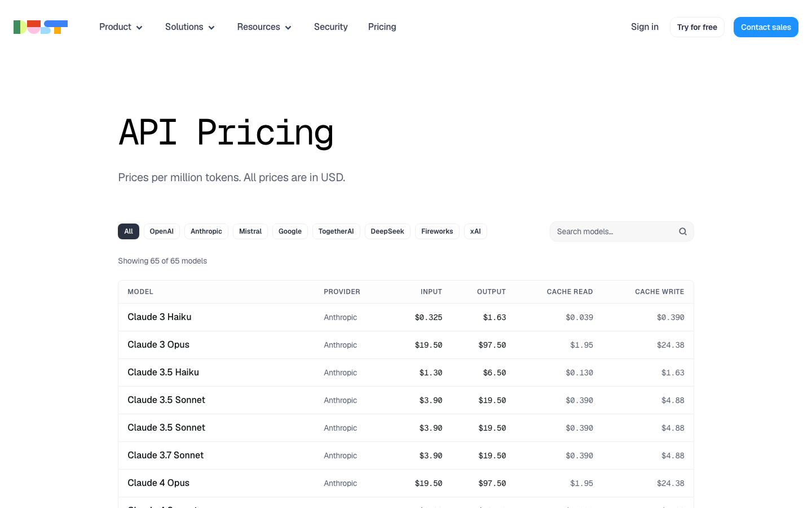Go to the Security page
The height and width of the screenshot is (508, 812).
[x=331, y=27]
